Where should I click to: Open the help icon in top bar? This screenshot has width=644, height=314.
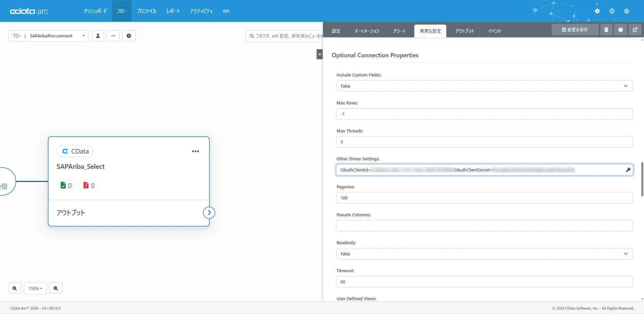tap(612, 11)
